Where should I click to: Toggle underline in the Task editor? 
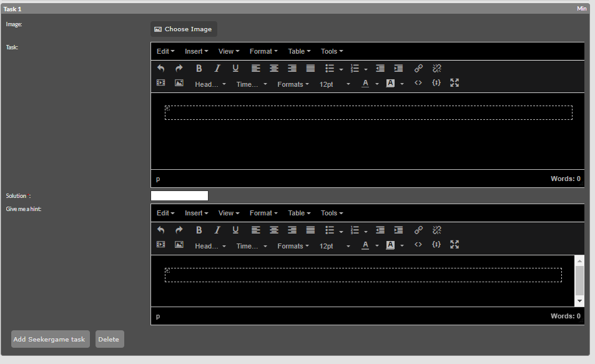235,69
